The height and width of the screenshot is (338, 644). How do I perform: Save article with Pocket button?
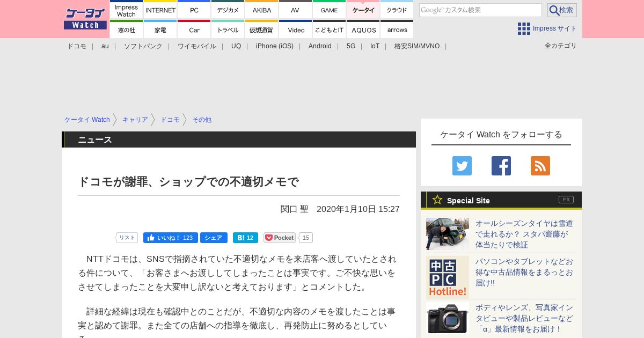pos(280,238)
